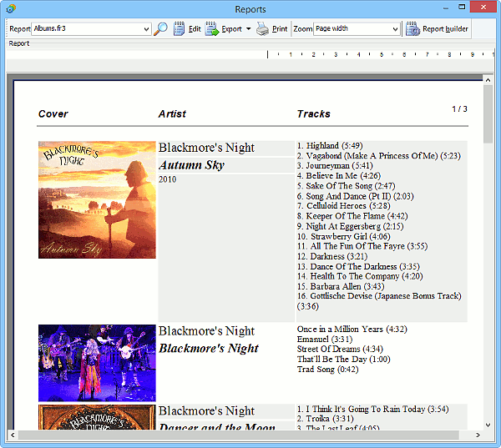501x448 pixels.
Task: Click the Blackmore's Night live concert cover
Action: (97, 363)
